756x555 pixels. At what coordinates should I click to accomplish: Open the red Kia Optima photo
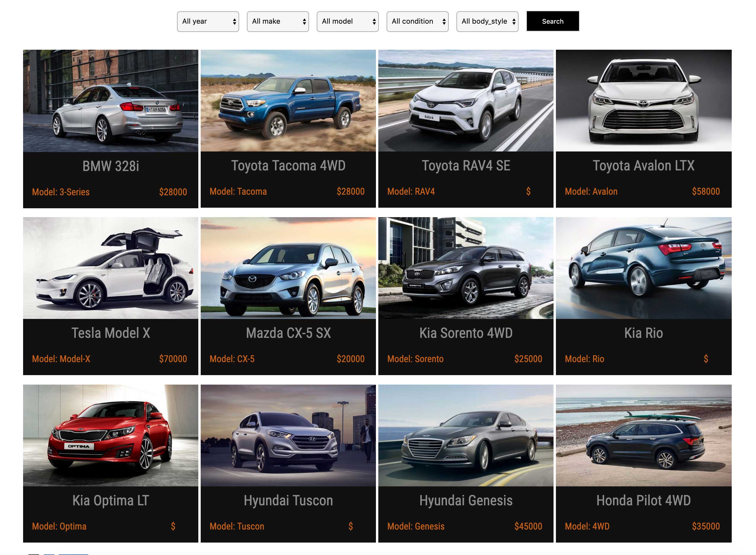tap(111, 435)
